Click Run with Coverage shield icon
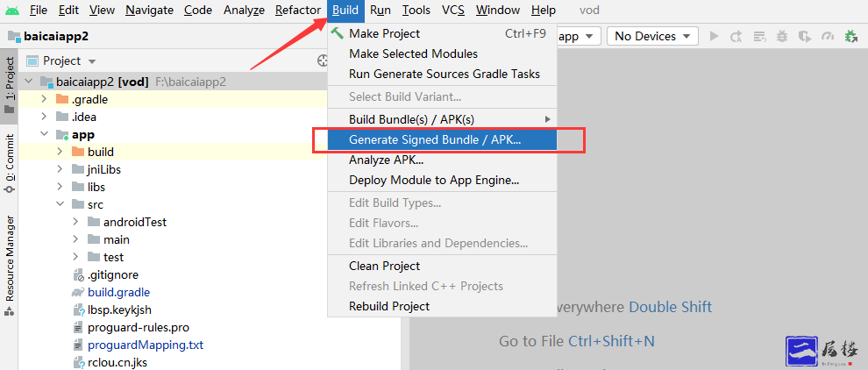This screenshot has width=868, height=370. (804, 36)
